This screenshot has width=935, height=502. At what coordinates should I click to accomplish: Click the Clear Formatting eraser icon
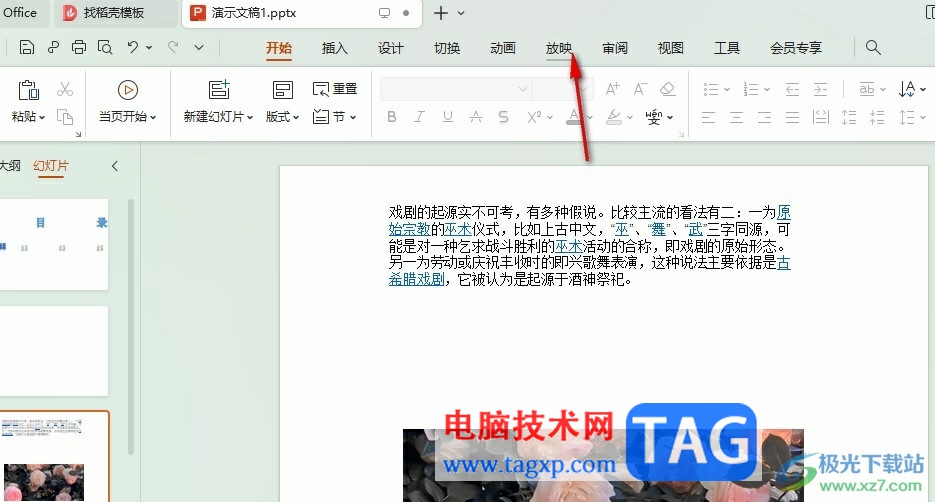click(x=667, y=89)
